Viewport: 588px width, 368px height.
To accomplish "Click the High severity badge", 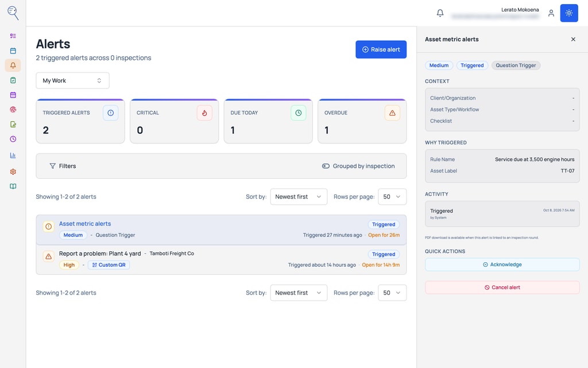I will pos(69,265).
